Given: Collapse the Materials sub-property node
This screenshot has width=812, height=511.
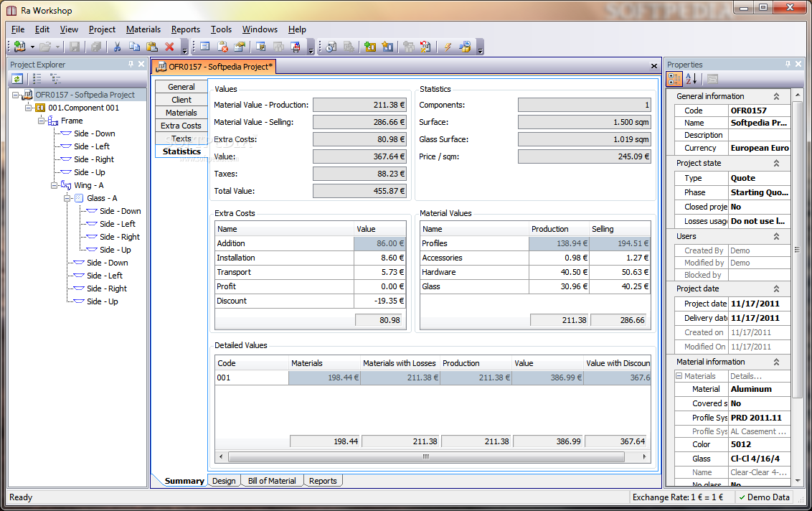Looking at the screenshot, I should (x=679, y=376).
